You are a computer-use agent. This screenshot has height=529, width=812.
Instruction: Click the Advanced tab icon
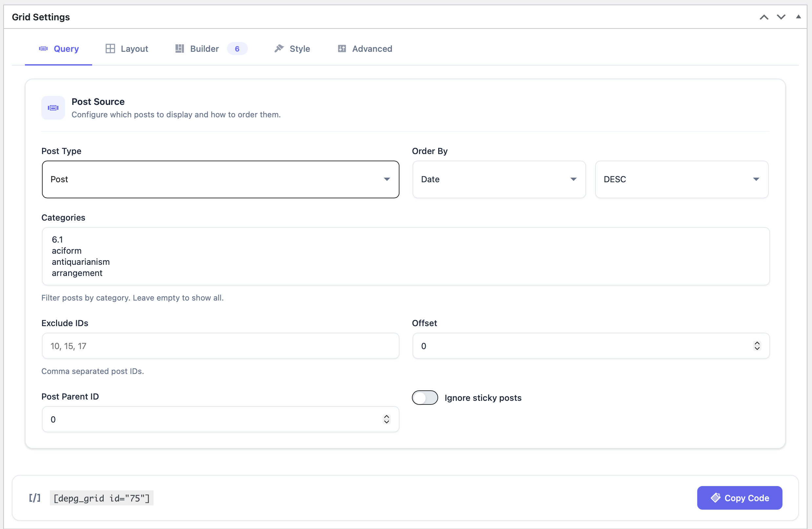click(x=342, y=49)
